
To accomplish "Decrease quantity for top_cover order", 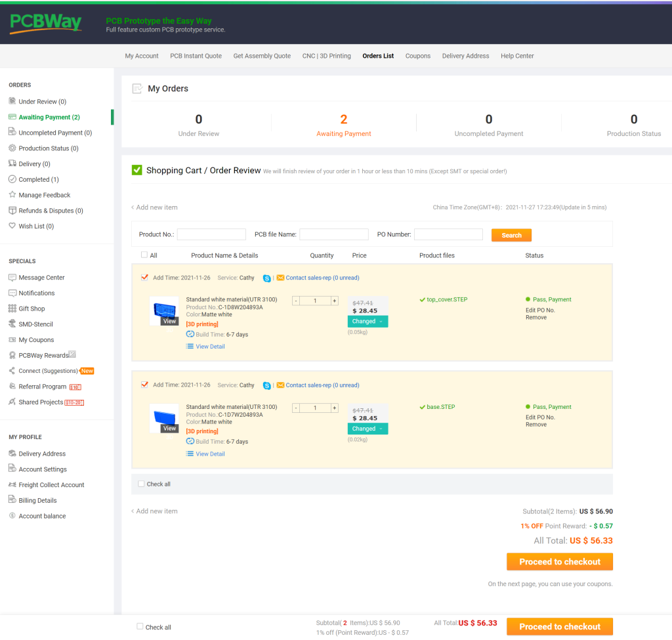I will 296,301.
